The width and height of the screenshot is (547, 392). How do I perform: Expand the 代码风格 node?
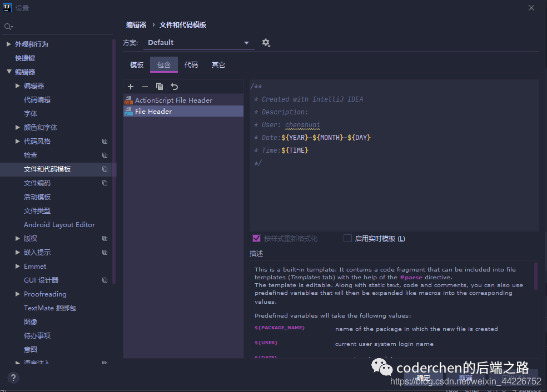tap(17, 141)
